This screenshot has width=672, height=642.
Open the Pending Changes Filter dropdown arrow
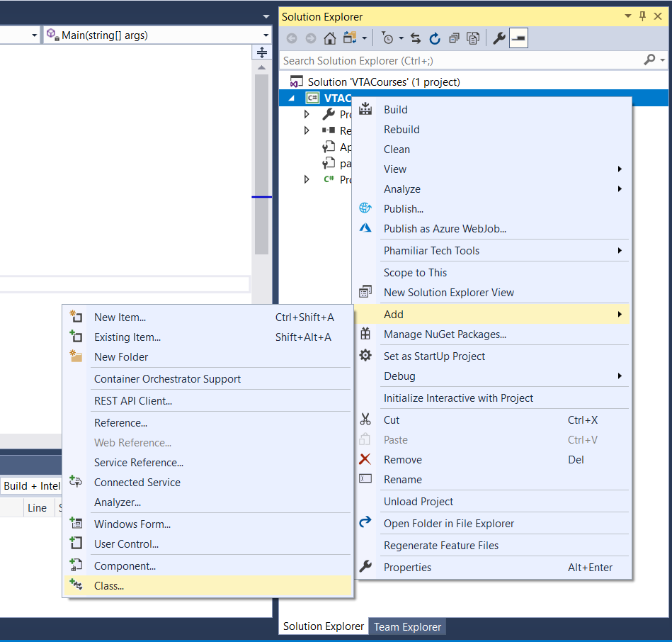401,38
